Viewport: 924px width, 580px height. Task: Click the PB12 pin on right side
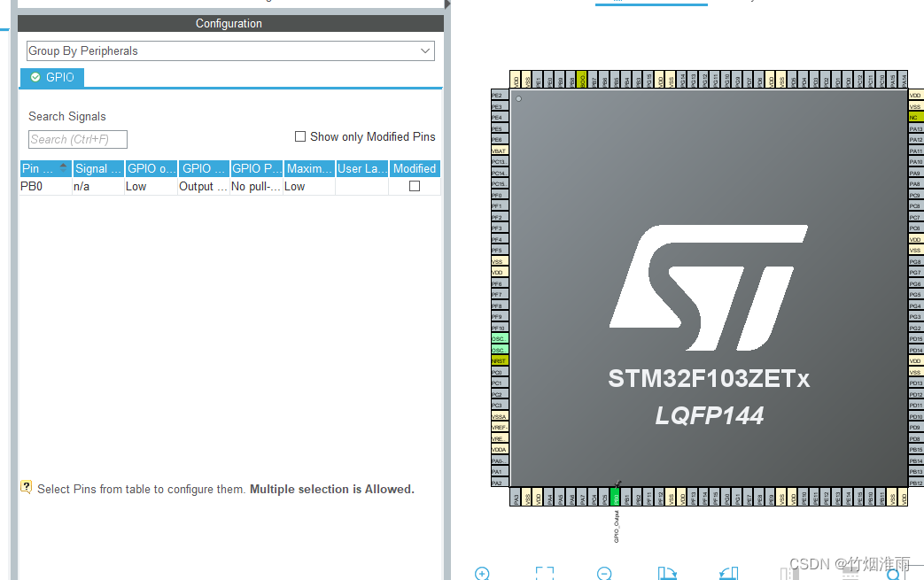tap(916, 483)
